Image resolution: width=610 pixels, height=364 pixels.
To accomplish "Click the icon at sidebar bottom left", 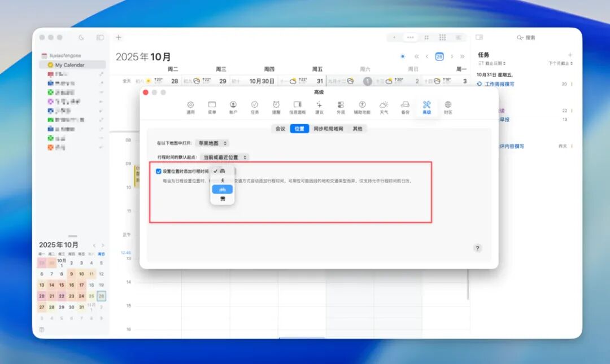I will (x=42, y=330).
